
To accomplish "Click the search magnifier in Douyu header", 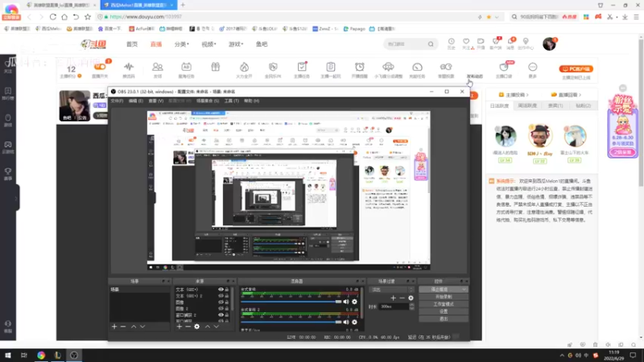I will pos(431,44).
